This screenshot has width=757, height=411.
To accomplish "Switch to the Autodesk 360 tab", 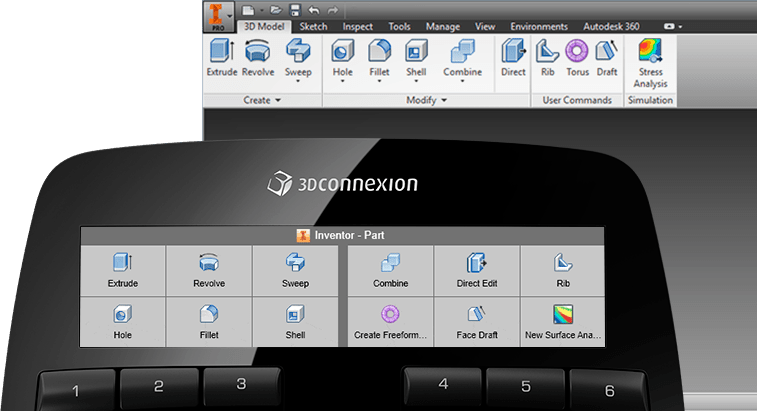I will [x=611, y=27].
